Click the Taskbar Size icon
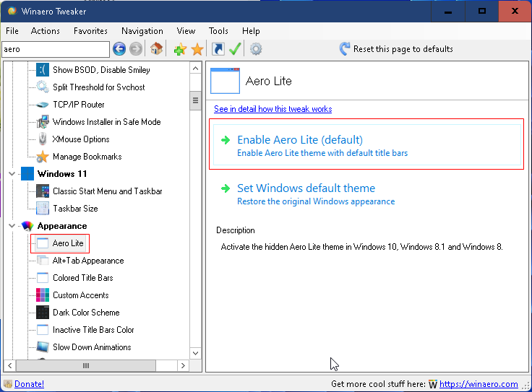The width and height of the screenshot is (532, 392). 43,209
